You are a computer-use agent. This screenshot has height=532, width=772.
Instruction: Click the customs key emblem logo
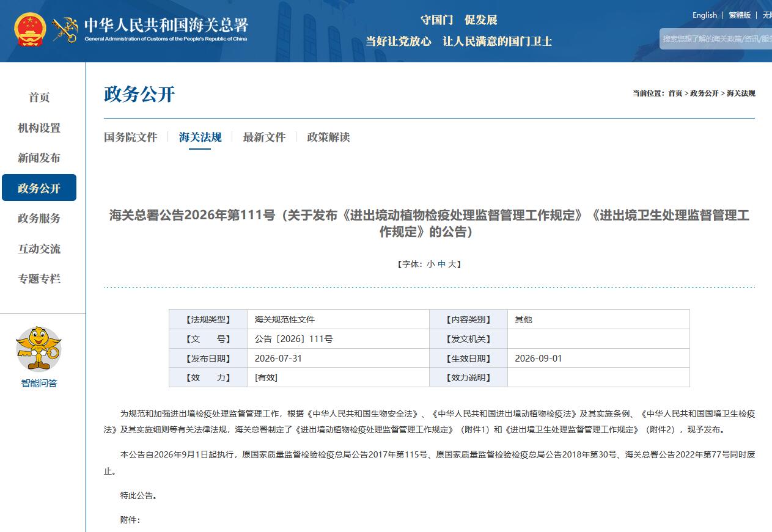pos(65,29)
